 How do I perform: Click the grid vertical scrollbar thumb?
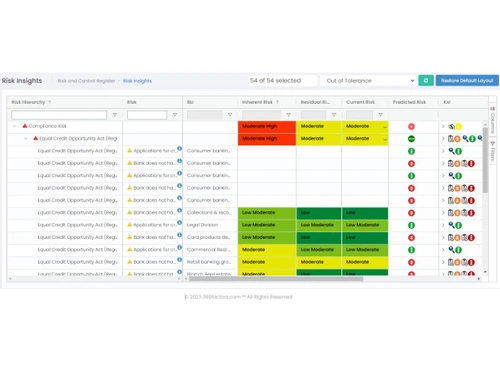pos(485,160)
